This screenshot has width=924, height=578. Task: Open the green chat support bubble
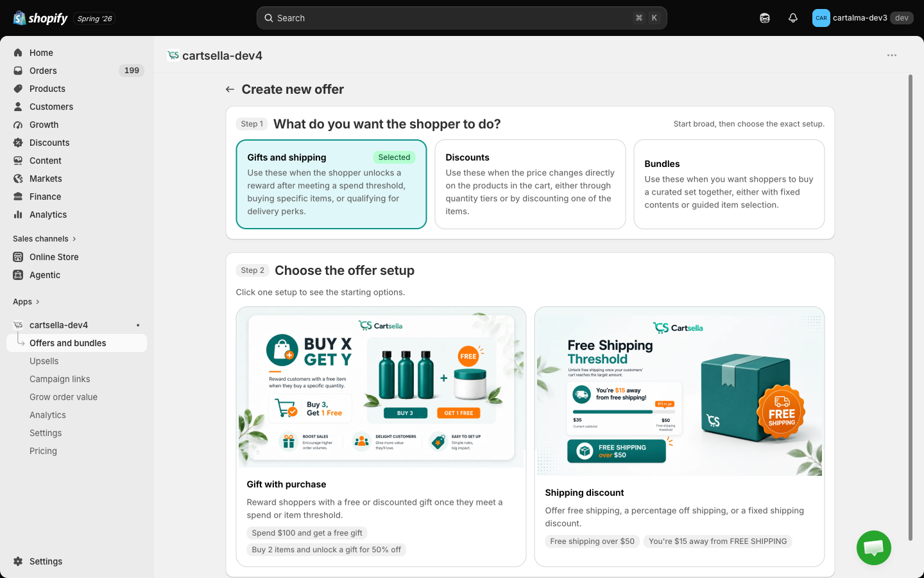tap(874, 548)
